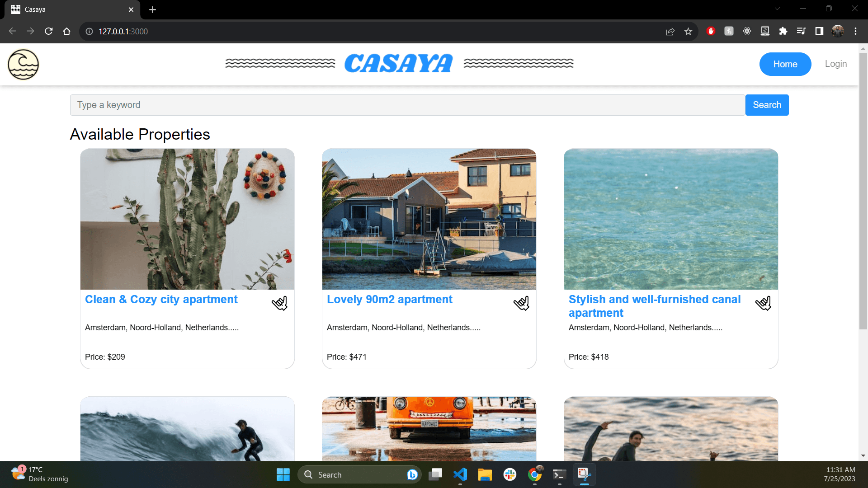Open Clean & Cozy city apartment listing

coord(161,300)
